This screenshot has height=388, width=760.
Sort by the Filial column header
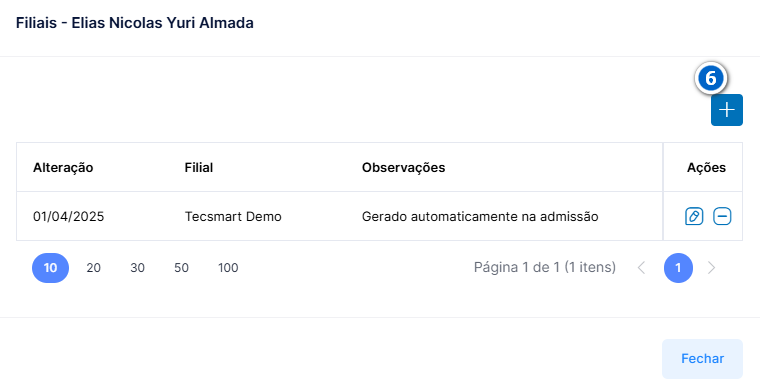coord(199,168)
